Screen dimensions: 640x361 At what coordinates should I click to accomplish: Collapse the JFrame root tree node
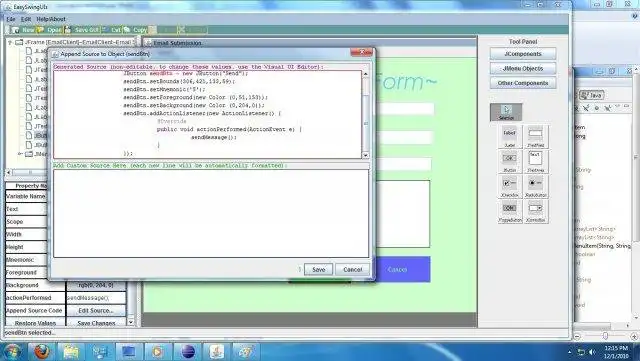click(x=10, y=42)
